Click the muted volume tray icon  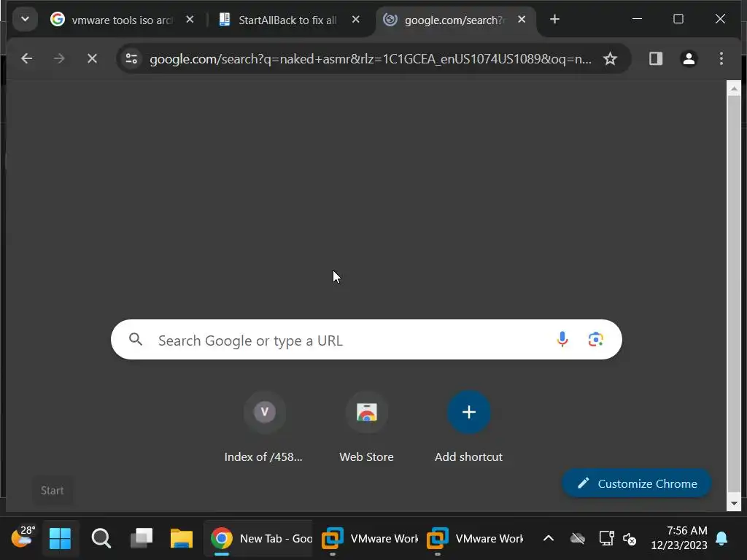[630, 539]
